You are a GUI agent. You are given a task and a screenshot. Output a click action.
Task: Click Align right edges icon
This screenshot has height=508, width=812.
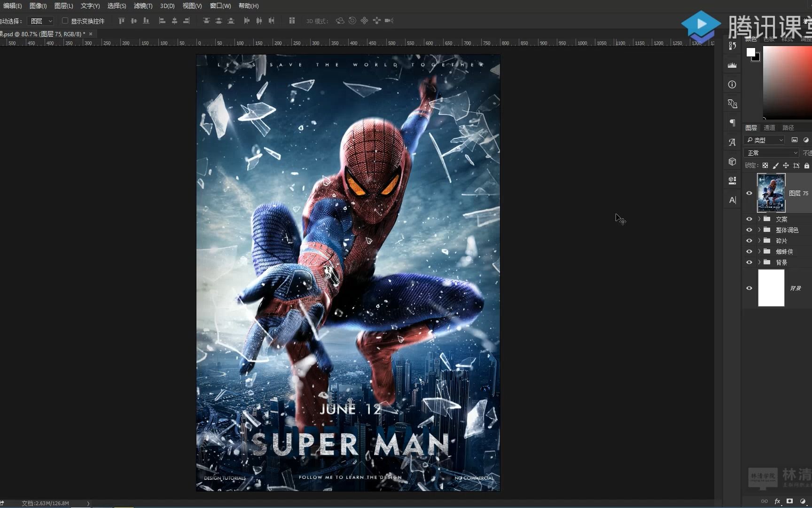click(x=187, y=21)
